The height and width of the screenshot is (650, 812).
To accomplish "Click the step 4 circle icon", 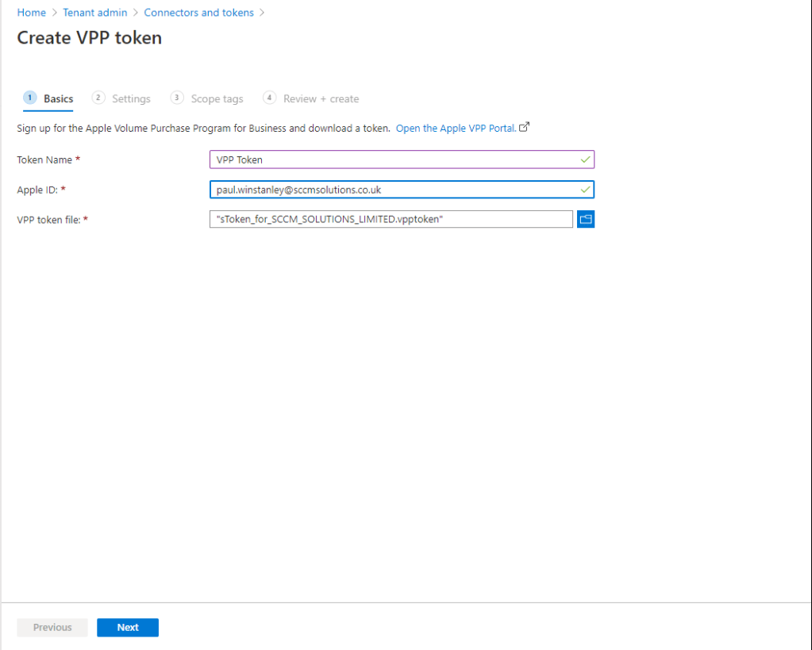I will pyautogui.click(x=270, y=98).
